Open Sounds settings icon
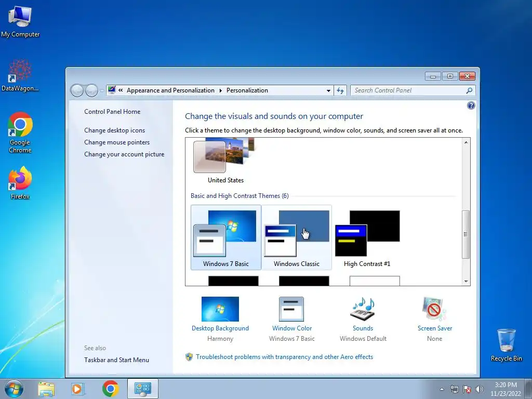532x399 pixels. (x=363, y=309)
